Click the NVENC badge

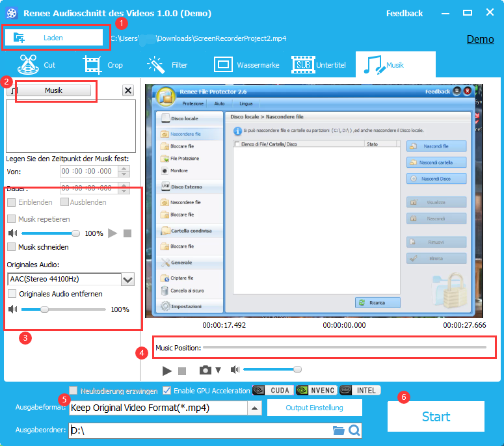[x=316, y=390]
